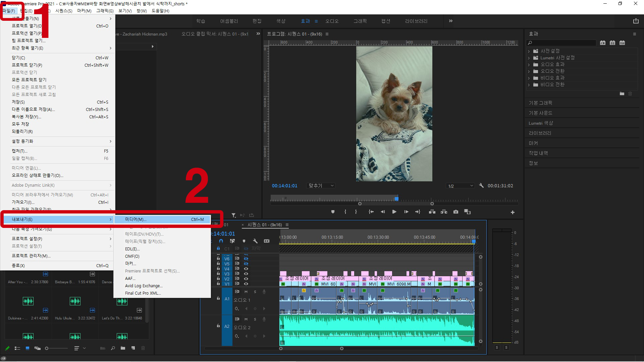644x362 pixels.
Task: Open the wrench settings icon beside the timecode
Action: 481,185
